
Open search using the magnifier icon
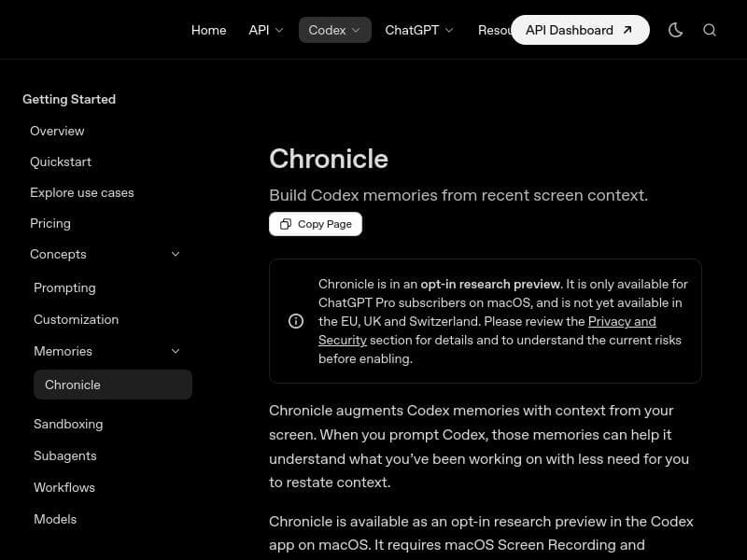click(710, 30)
